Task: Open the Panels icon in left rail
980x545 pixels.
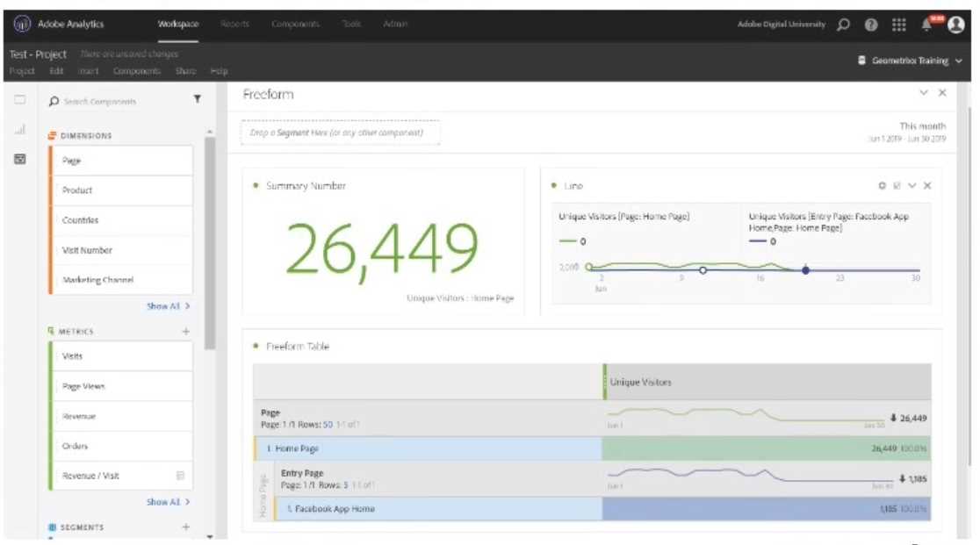Action: click(19, 101)
